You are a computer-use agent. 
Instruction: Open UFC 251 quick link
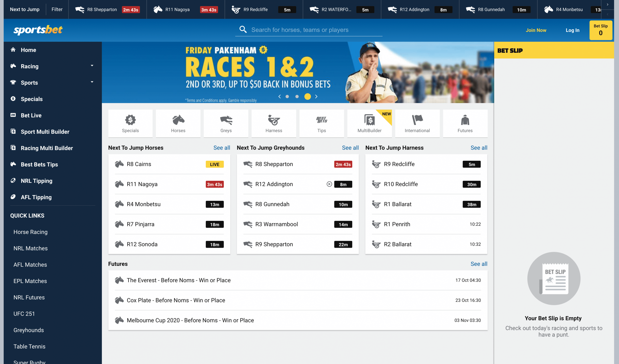(24, 314)
